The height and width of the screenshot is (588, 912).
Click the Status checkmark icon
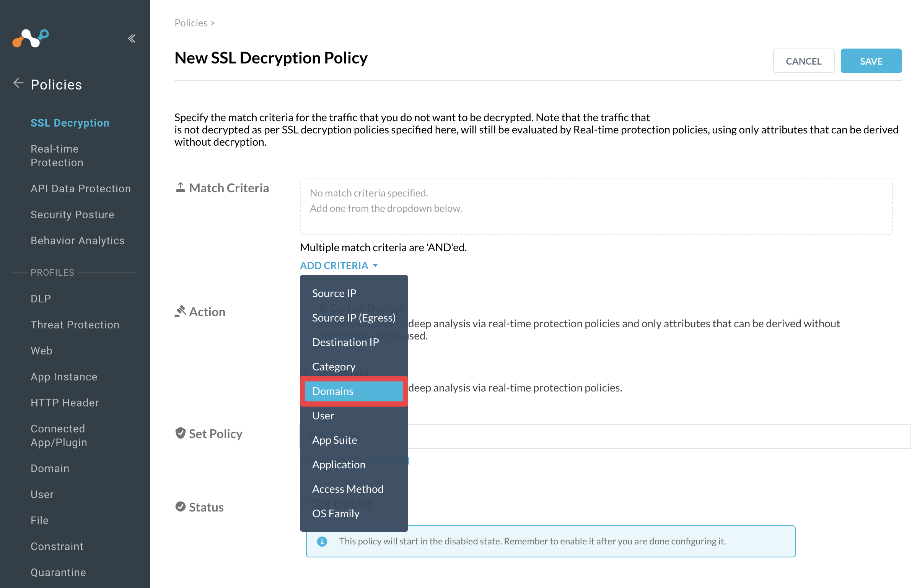[x=180, y=507]
